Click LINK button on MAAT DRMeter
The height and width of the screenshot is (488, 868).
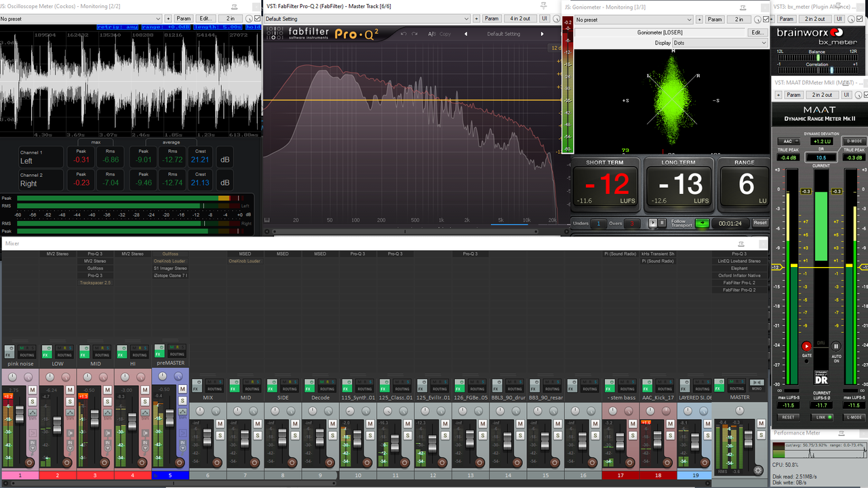821,417
